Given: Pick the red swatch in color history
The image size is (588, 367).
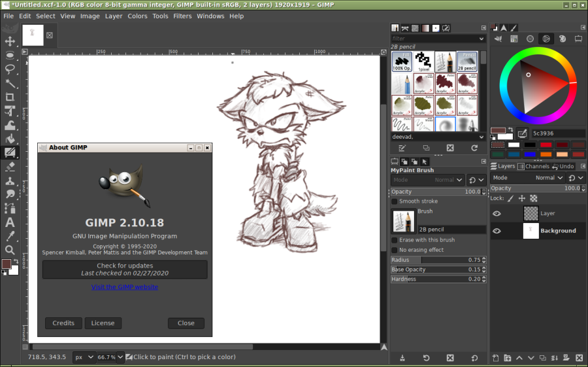Looking at the screenshot, I should 546,145.
